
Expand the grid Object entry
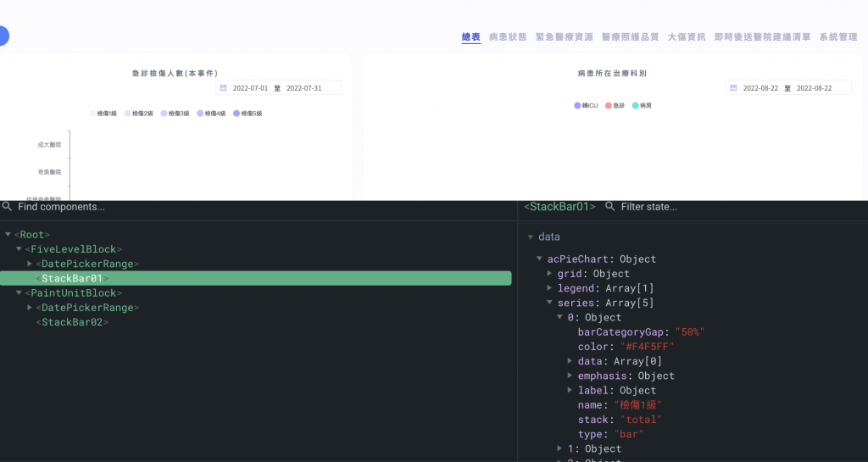pyautogui.click(x=549, y=273)
